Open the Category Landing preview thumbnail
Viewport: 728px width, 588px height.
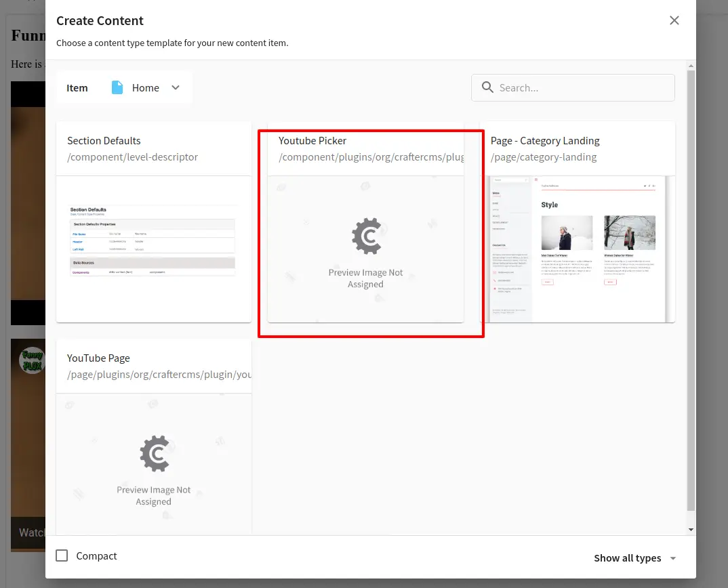(578, 249)
